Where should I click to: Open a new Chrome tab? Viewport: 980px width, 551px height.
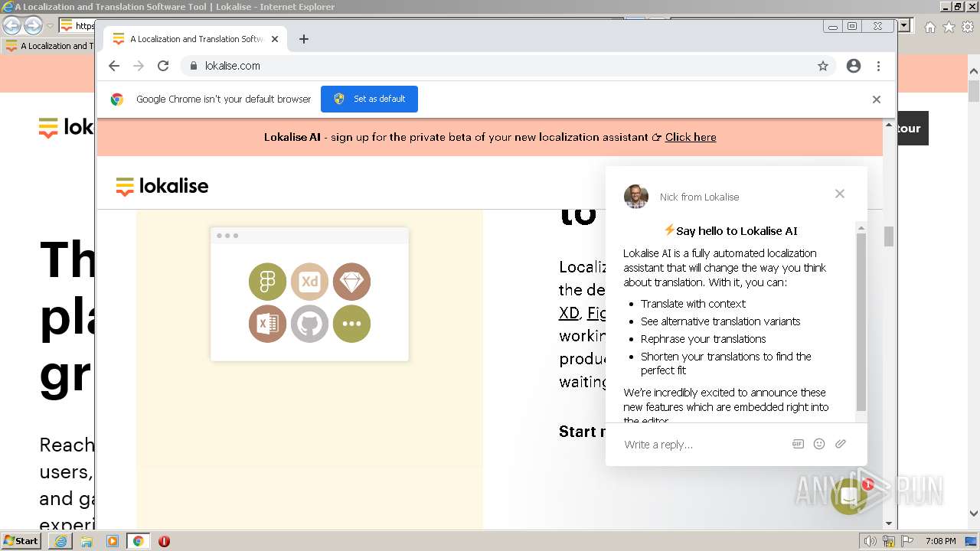point(304,39)
